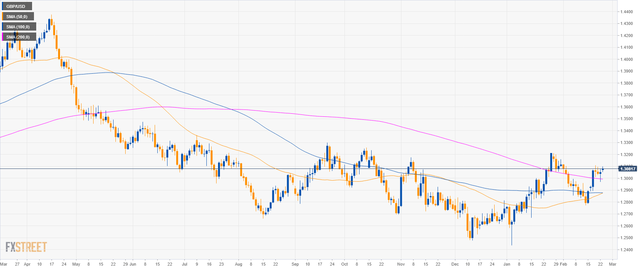This screenshot has width=644, height=269.
Task: Click the 1.3700 price axis label
Action: point(627,95)
